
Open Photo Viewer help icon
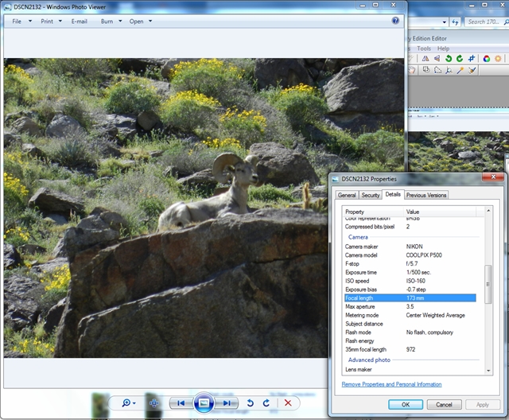tap(395, 21)
